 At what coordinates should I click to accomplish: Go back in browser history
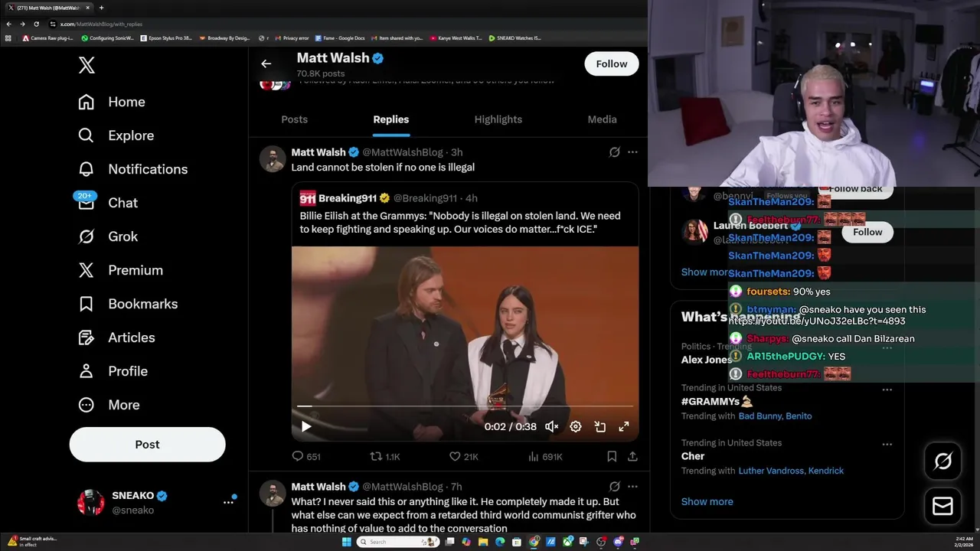click(8, 24)
